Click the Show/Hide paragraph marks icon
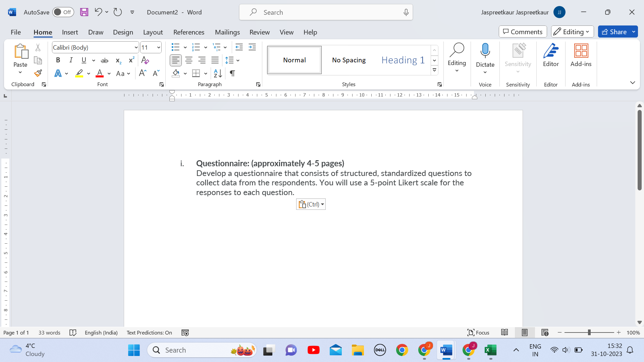Screen dimensions: 644x362 pyautogui.click(x=232, y=73)
